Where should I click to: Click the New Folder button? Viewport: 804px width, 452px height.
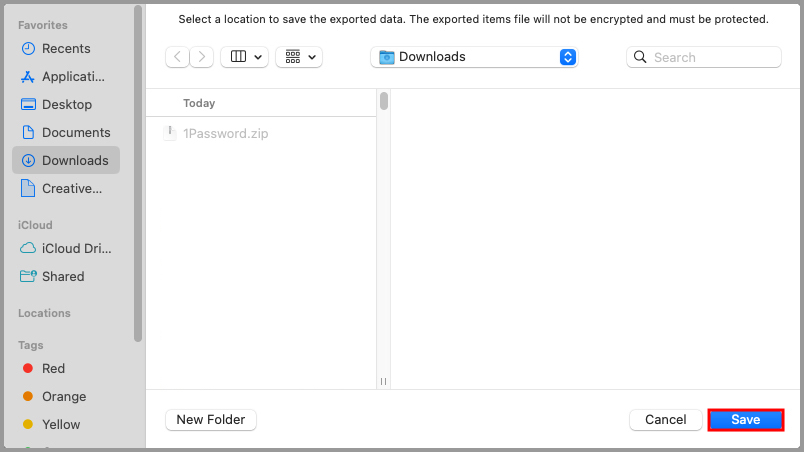(210, 420)
